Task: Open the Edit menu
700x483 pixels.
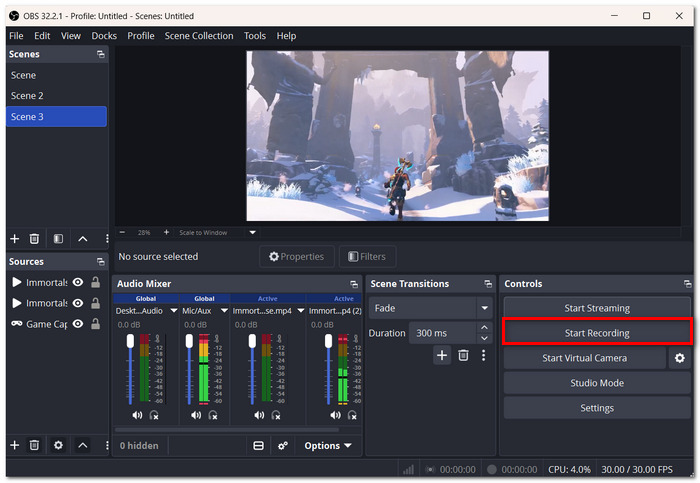Action: [42, 36]
